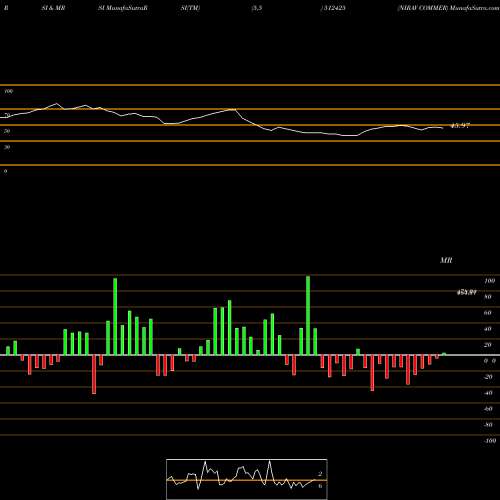Click the 'SI MunafaSutraR' header label
This screenshot has width=500, height=500.
pyautogui.click(x=123, y=8)
